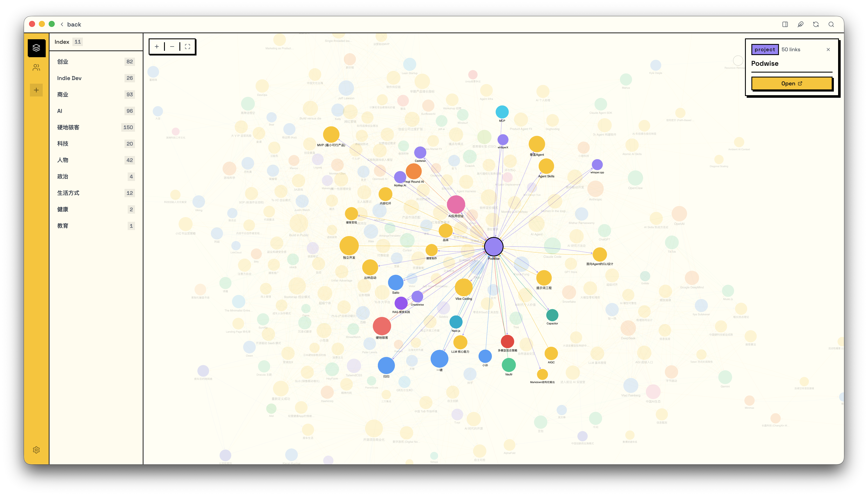This screenshot has width=868, height=496.
Task: Click the feather pen icon in title bar
Action: click(801, 25)
